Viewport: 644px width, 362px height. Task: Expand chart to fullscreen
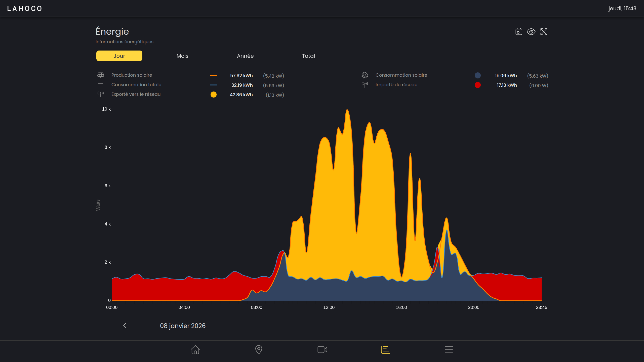click(544, 32)
